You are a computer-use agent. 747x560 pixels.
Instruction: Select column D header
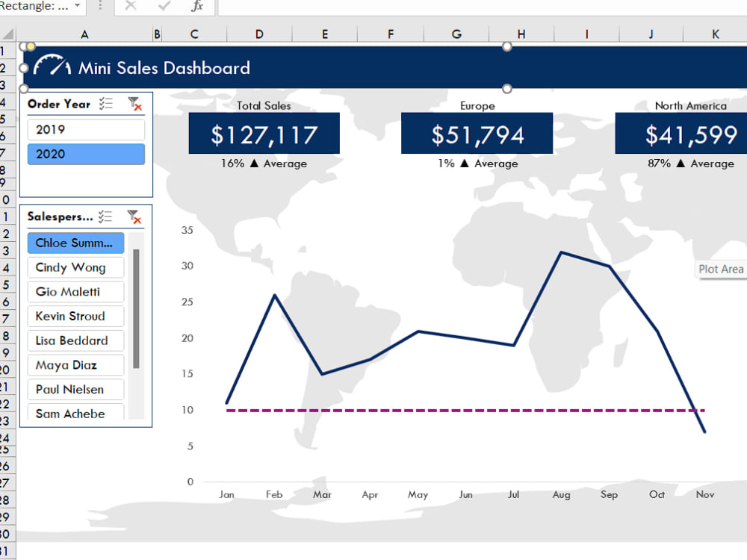pos(259,34)
